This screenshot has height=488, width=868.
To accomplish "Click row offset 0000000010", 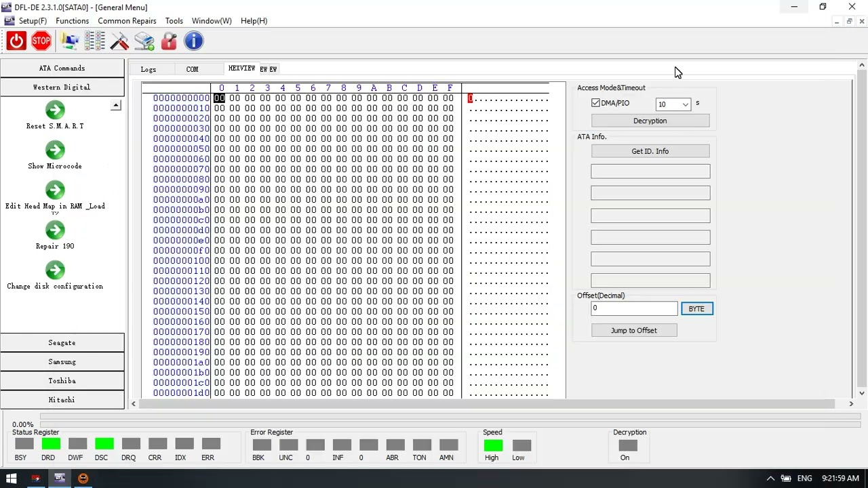I will 181,108.
